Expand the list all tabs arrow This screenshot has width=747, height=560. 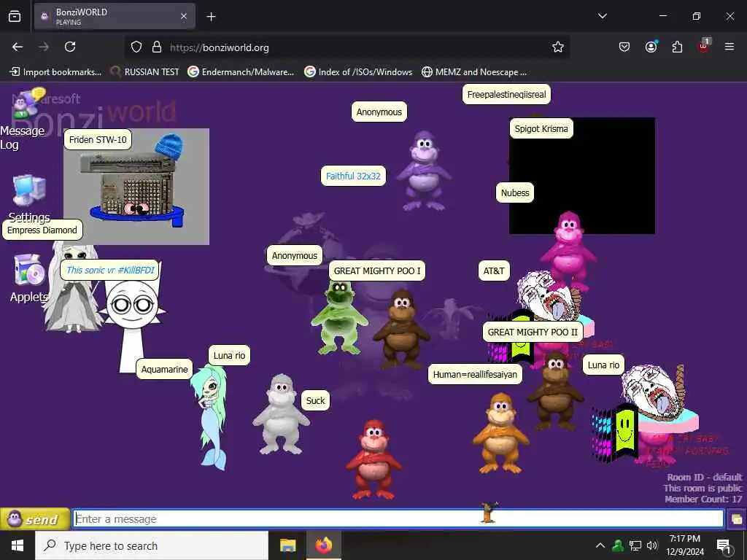pos(603,16)
